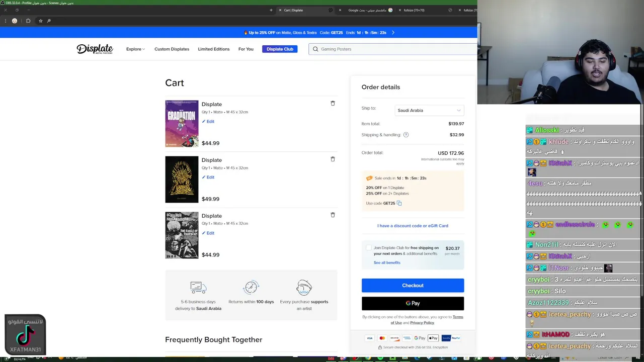Click the Google Pay payment badge
Viewport: 644px width, 362px height.
tap(420, 338)
